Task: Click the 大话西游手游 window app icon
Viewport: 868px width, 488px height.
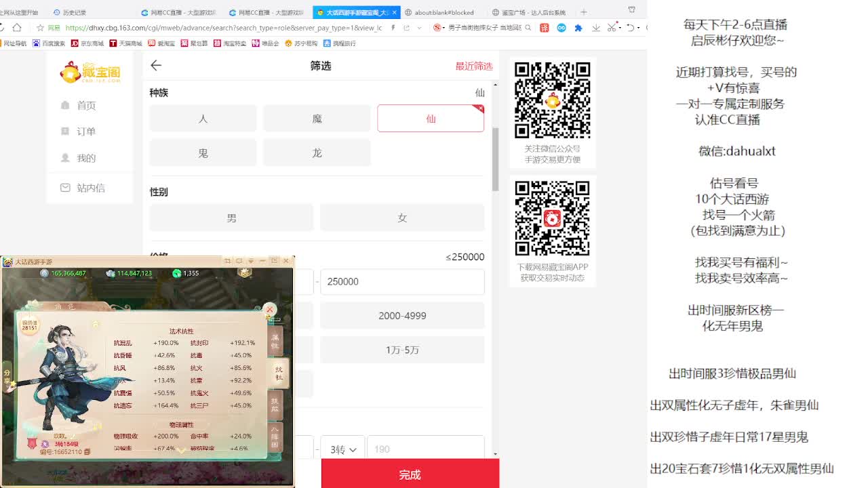Action: 7,262
